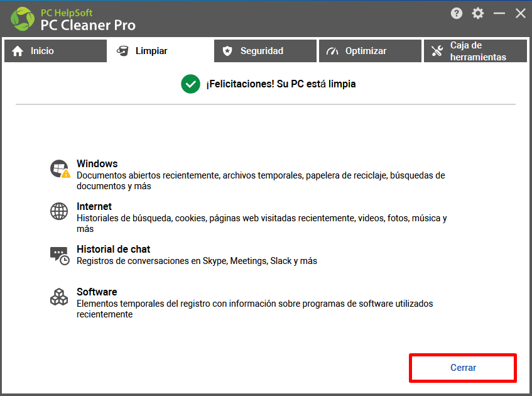Open help via the question mark icon
This screenshot has width=532, height=396.
tap(457, 14)
